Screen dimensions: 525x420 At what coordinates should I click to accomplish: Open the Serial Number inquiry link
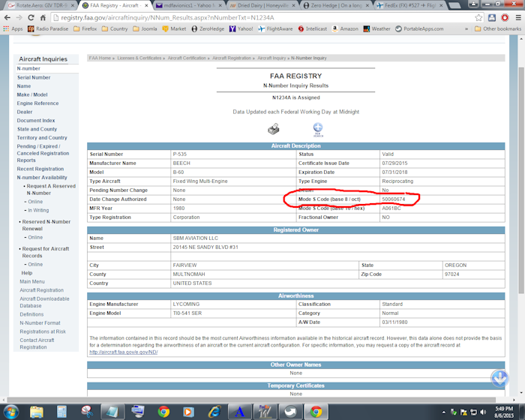click(x=34, y=77)
